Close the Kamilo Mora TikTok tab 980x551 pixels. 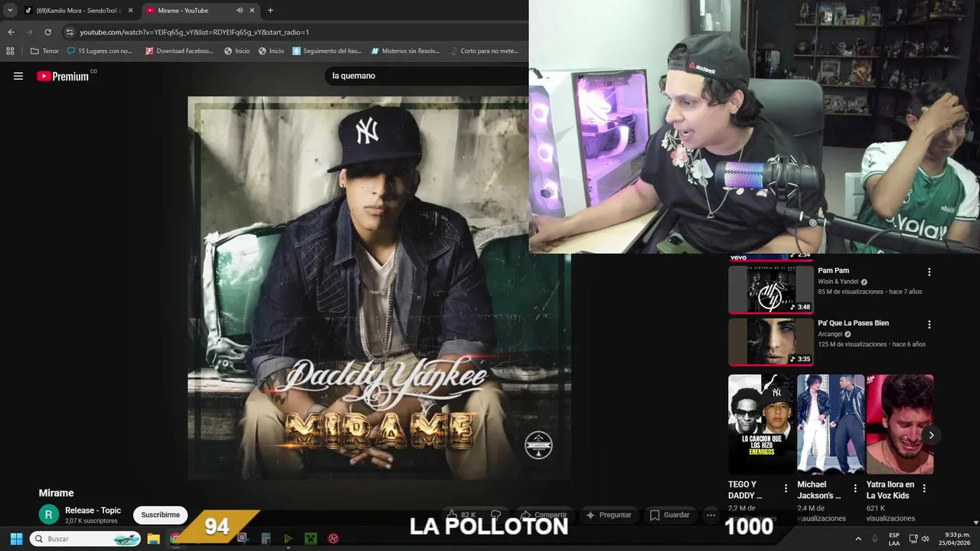(130, 11)
